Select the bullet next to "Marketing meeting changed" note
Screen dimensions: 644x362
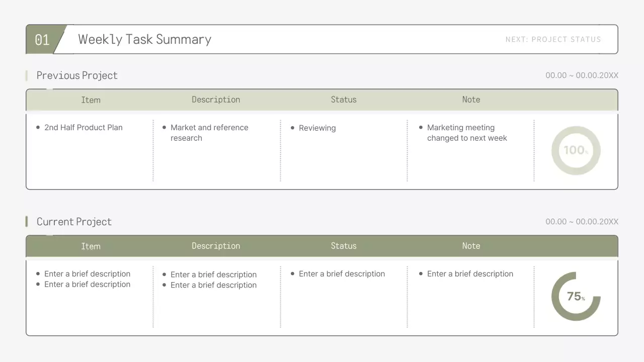point(421,127)
